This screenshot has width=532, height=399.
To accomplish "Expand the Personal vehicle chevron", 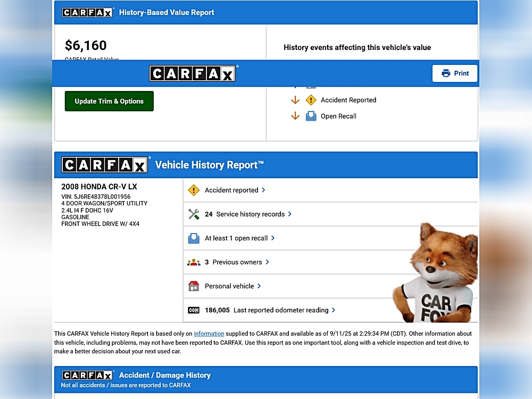I will click(259, 286).
